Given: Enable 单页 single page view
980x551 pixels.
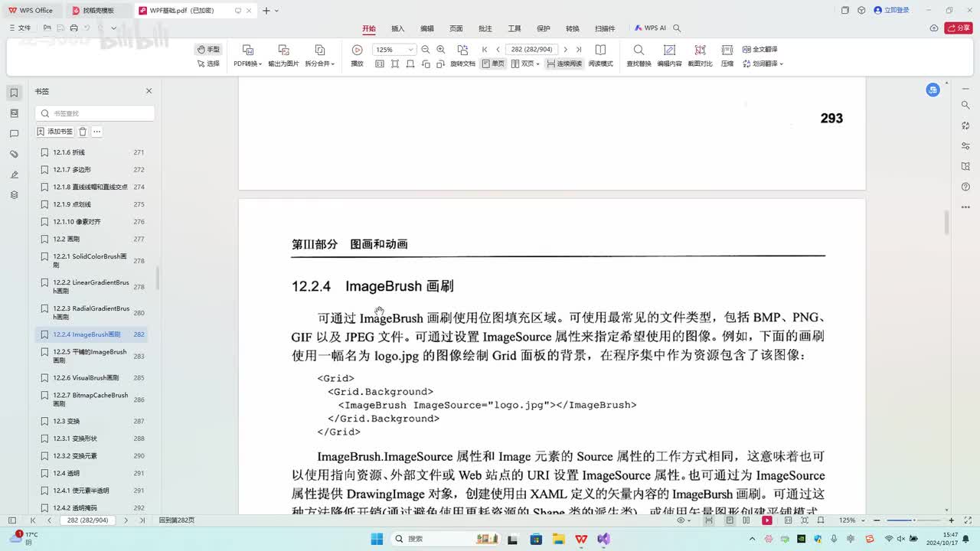Looking at the screenshot, I should (x=493, y=64).
